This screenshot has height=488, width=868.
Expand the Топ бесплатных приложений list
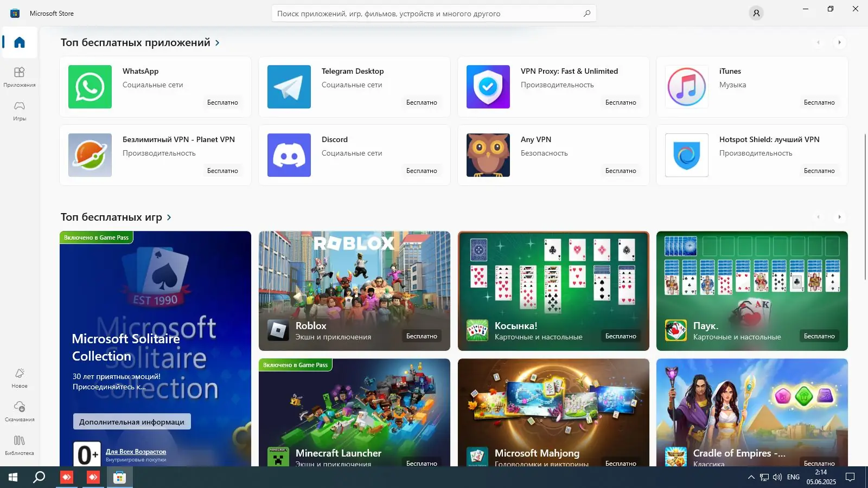tap(216, 42)
